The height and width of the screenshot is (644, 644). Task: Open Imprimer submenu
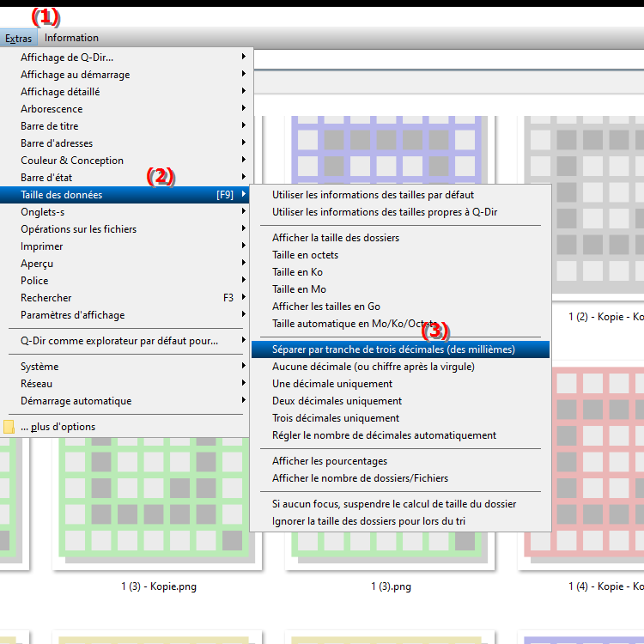125,246
